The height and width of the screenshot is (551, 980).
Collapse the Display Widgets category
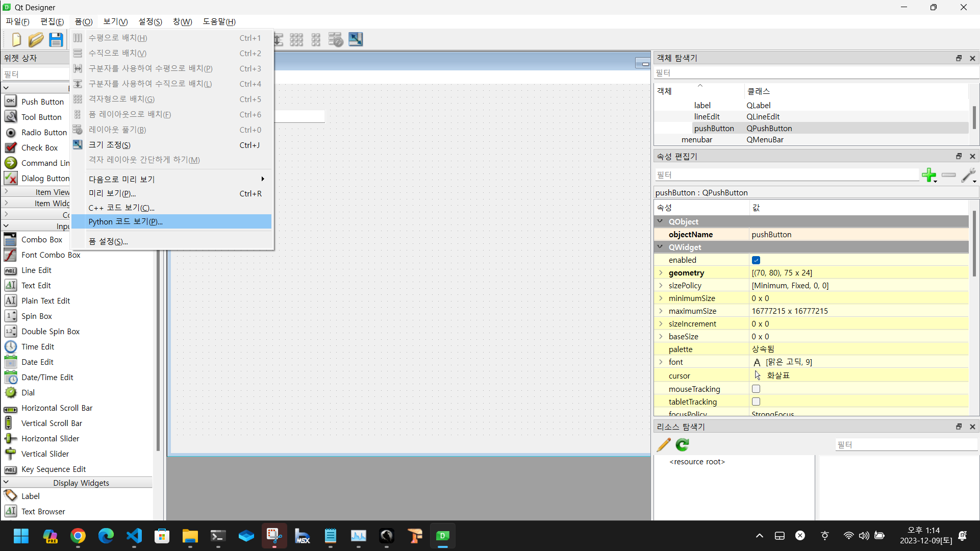(6, 482)
